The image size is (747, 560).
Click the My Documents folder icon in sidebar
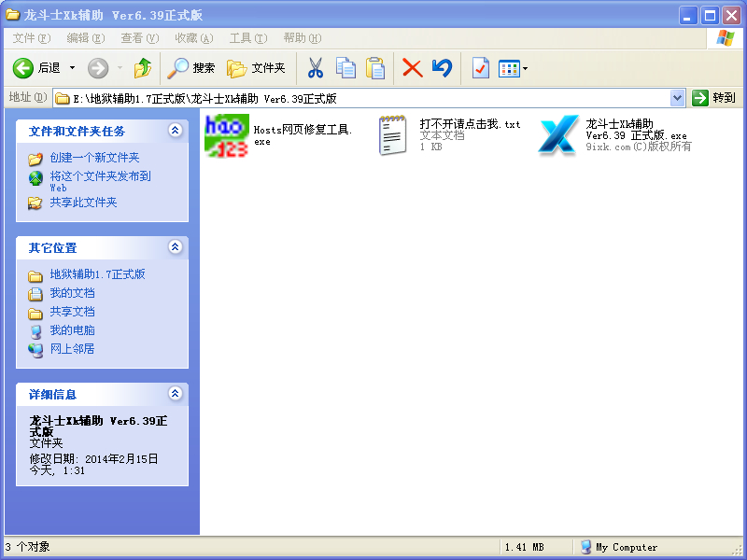35,294
